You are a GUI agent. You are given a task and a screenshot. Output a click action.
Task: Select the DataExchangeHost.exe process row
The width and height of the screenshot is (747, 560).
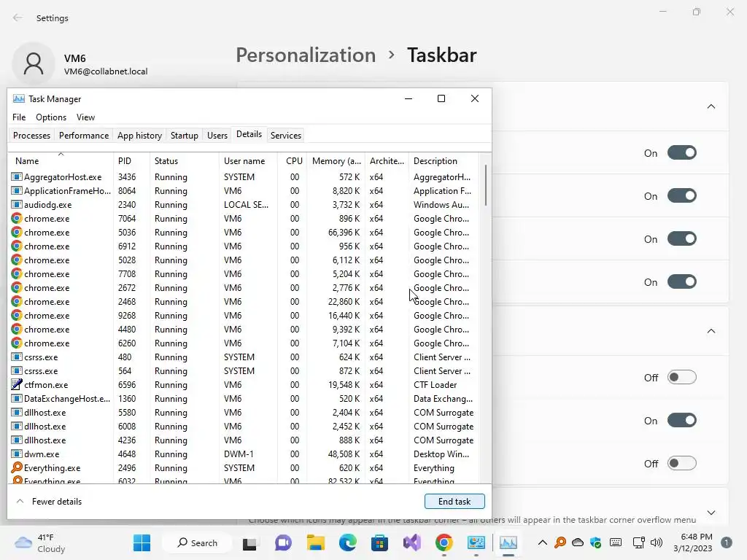point(244,399)
